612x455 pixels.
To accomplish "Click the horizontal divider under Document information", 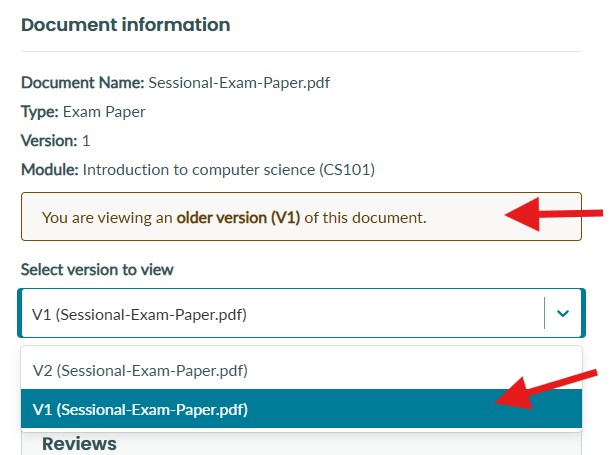I will [301, 51].
